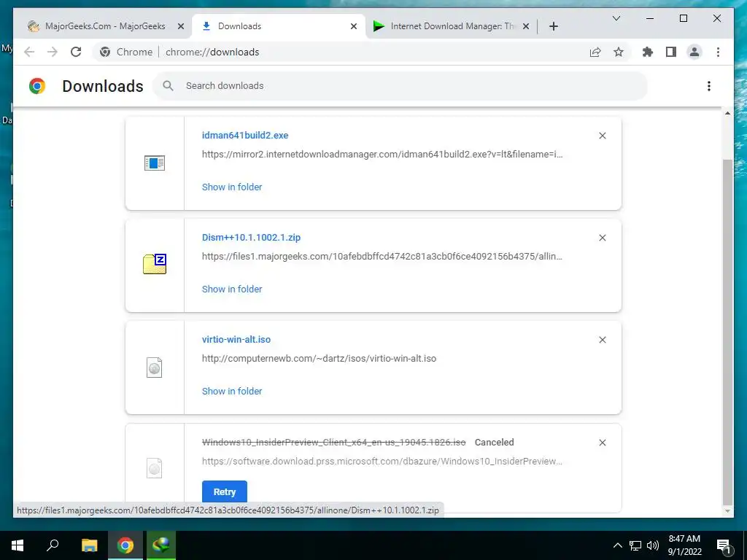Share this page via address bar icon

tap(595, 52)
